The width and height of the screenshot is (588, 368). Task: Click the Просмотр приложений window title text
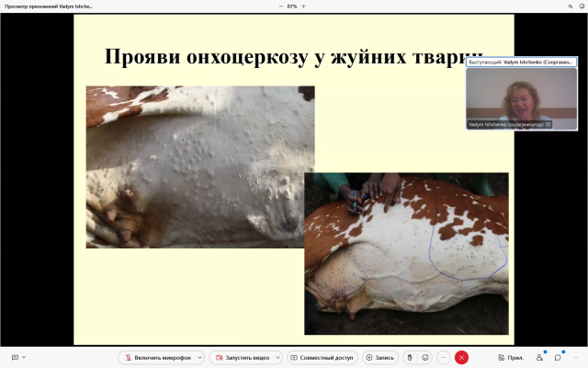pos(49,6)
